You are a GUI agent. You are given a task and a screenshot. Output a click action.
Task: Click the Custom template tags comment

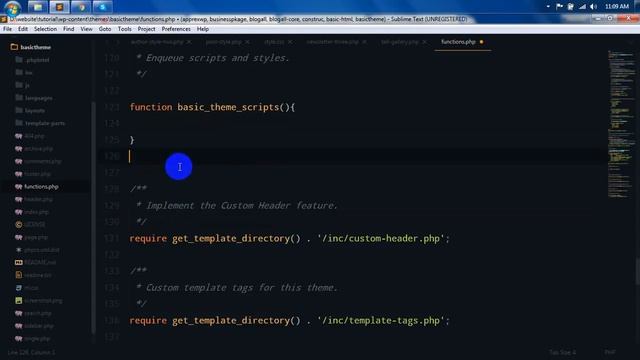click(x=237, y=288)
